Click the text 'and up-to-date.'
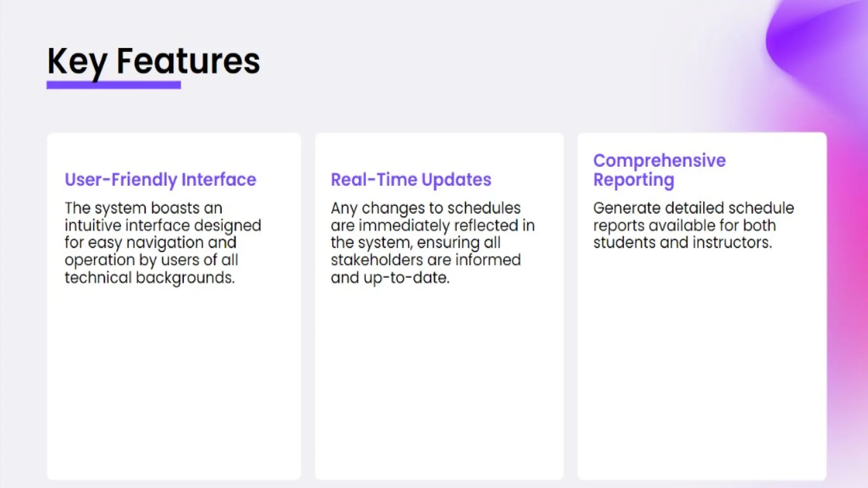Screen dimensions: 868x488 [389, 277]
